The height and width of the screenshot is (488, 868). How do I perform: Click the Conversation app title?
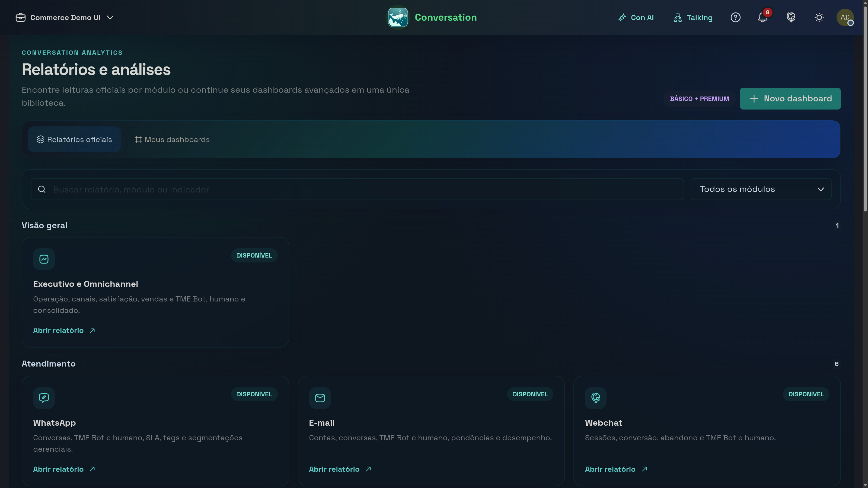tap(445, 18)
